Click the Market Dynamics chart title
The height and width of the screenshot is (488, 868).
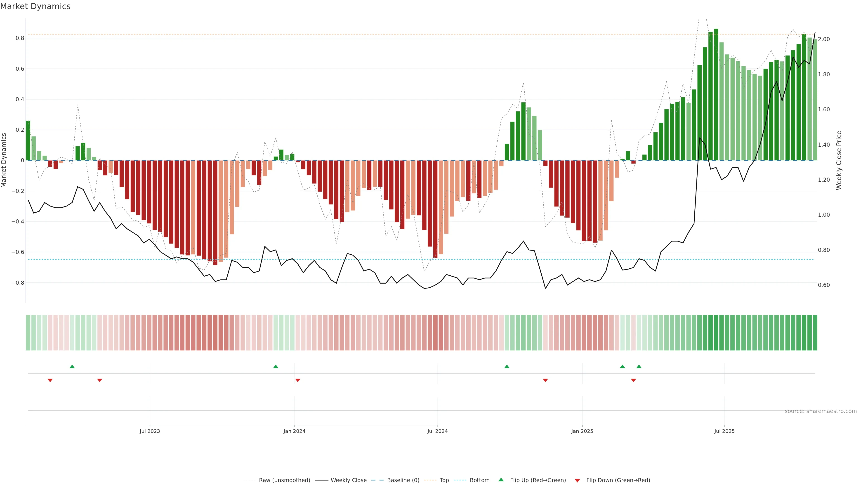coord(35,6)
